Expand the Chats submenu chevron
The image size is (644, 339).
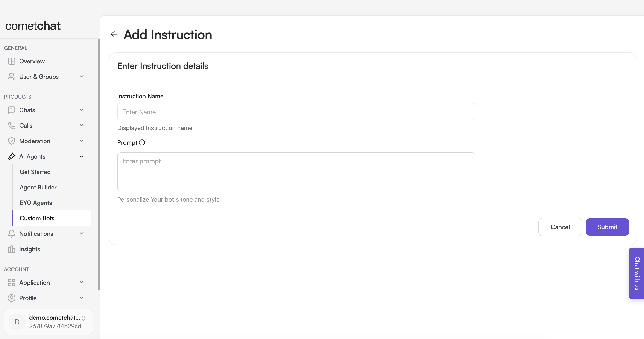82,110
